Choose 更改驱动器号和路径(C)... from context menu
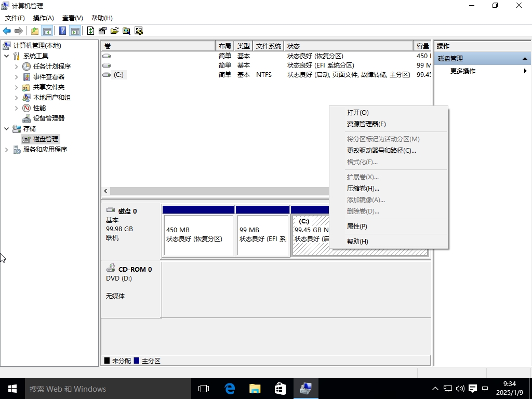This screenshot has width=532, height=399. pyautogui.click(x=381, y=151)
